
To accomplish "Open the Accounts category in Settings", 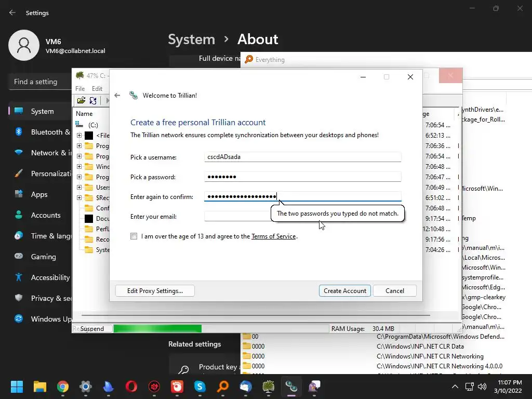I will point(40,215).
